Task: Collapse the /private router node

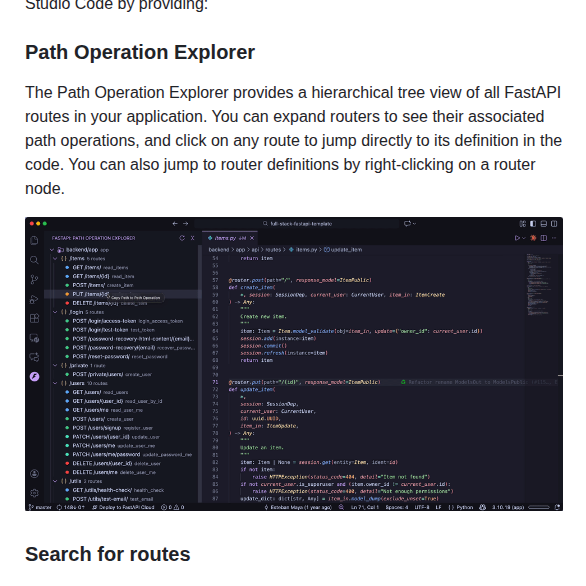Action: (x=55, y=365)
